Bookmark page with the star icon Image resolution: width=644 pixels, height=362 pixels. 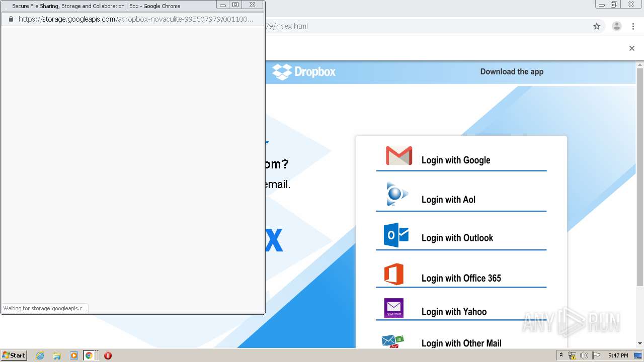[x=597, y=26]
